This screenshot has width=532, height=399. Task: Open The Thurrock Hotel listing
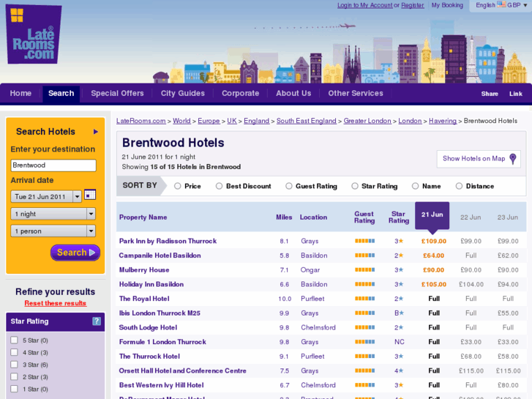pyautogui.click(x=149, y=357)
